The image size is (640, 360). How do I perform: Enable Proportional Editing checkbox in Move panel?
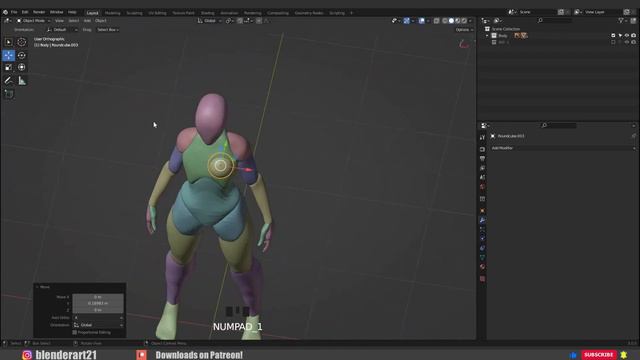coord(75,332)
